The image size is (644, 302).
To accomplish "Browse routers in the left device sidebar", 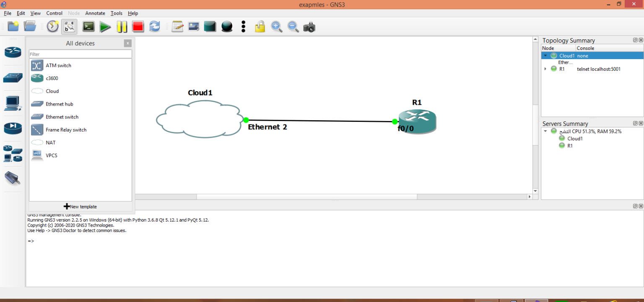I will click(13, 52).
